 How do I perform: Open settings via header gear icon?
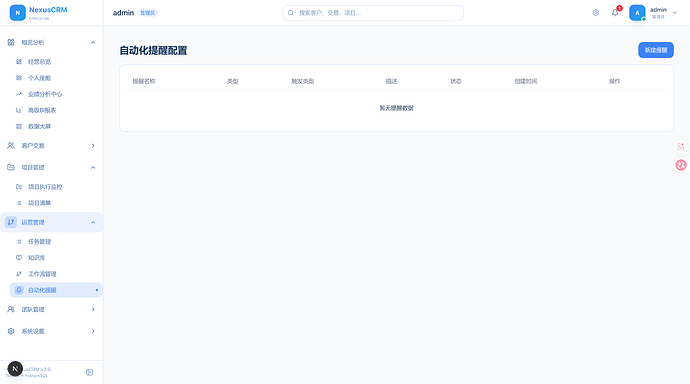coord(596,13)
